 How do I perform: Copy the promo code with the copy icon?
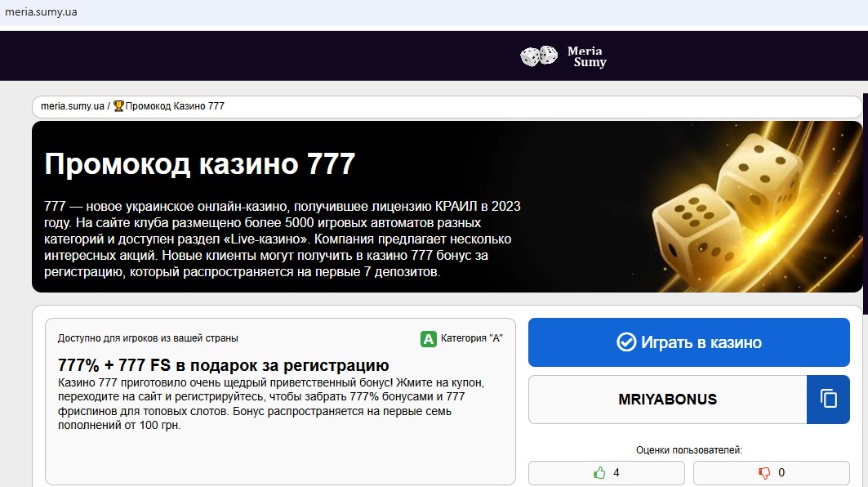coord(829,400)
